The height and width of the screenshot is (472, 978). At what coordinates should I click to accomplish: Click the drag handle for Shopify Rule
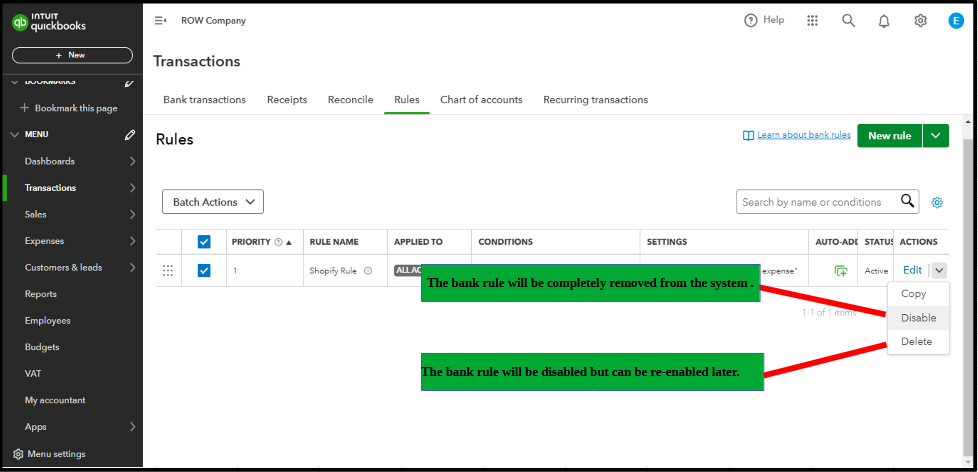[168, 271]
